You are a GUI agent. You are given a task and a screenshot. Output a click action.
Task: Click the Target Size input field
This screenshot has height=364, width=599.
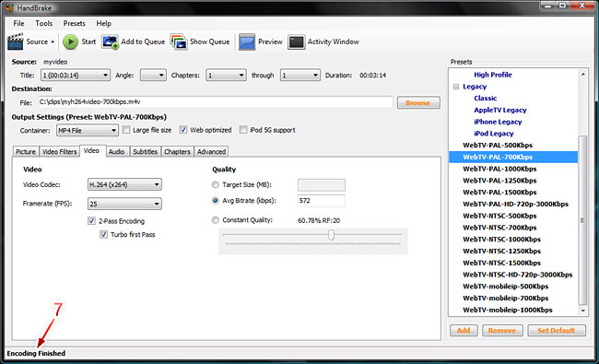322,185
